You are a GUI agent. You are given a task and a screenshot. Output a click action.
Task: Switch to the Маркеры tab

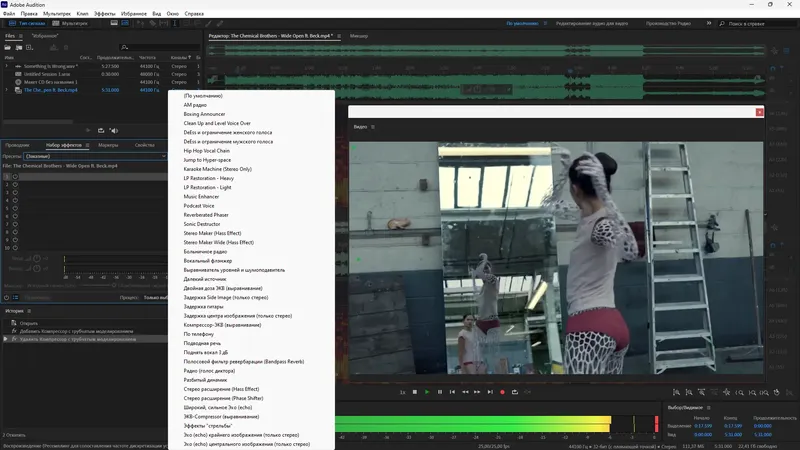tap(108, 145)
